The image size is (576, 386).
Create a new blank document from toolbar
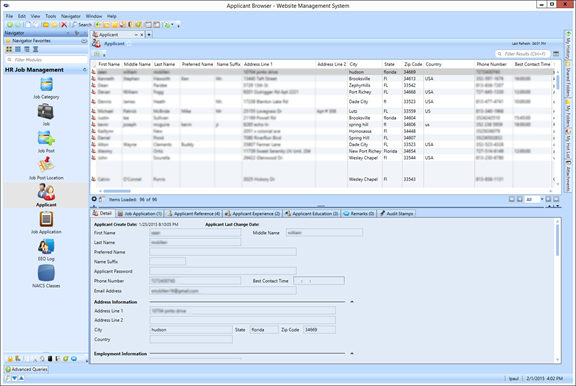28,25
